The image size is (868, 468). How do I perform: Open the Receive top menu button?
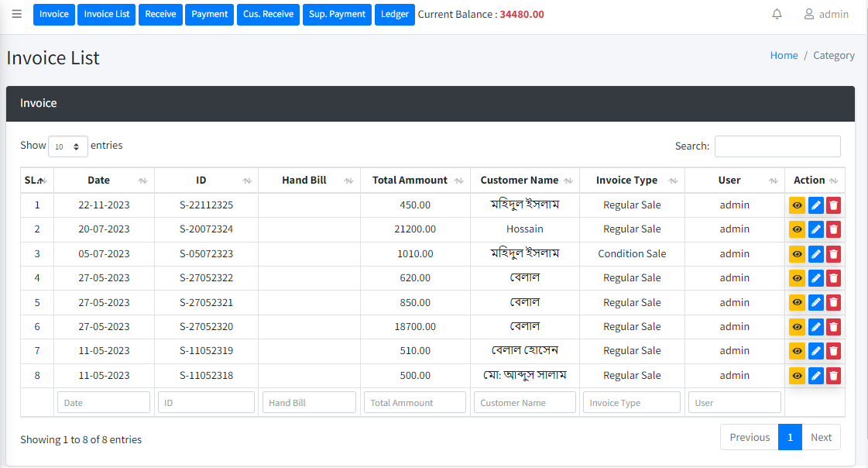[x=160, y=15]
